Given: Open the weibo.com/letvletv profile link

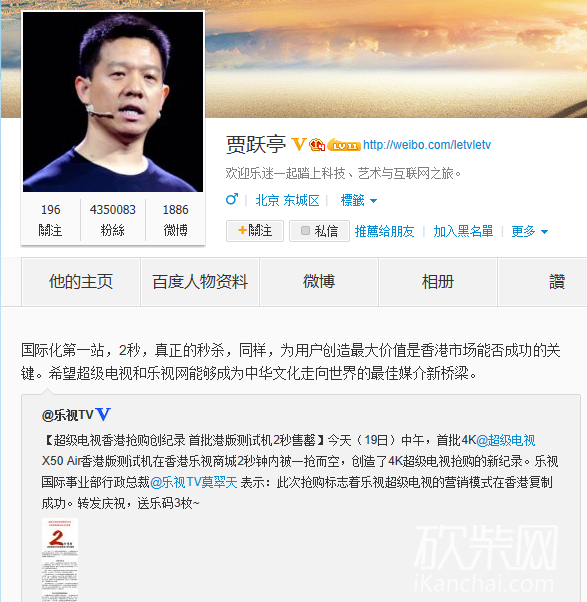Looking at the screenshot, I should pos(427,145).
